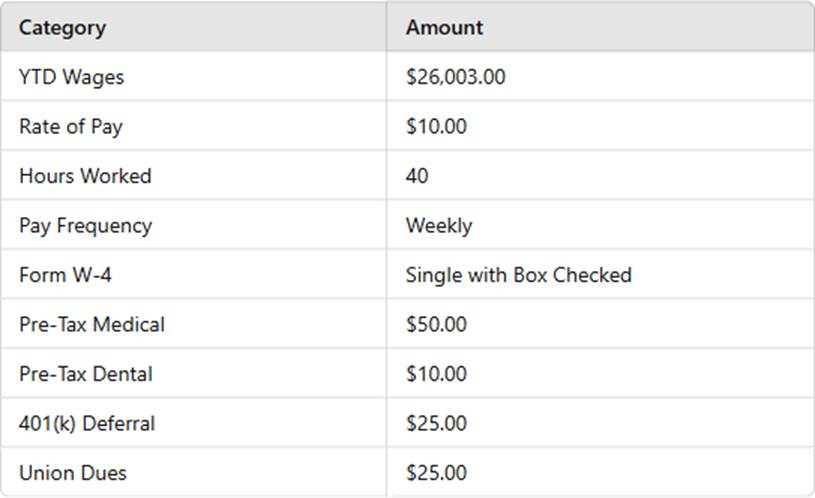Click the Hours Worked row label

point(85,176)
